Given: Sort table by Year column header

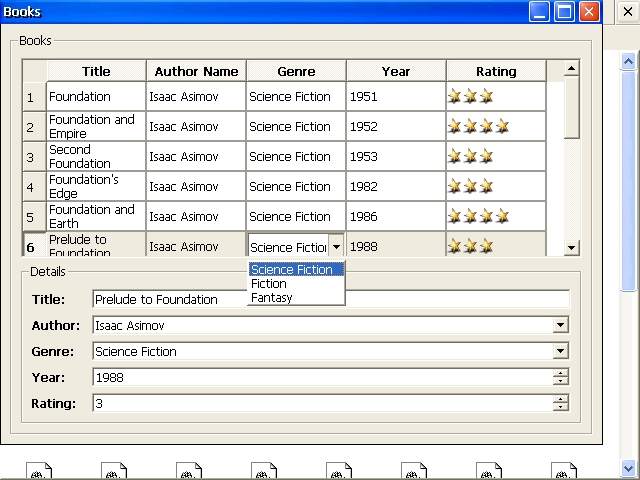Looking at the screenshot, I should 396,71.
